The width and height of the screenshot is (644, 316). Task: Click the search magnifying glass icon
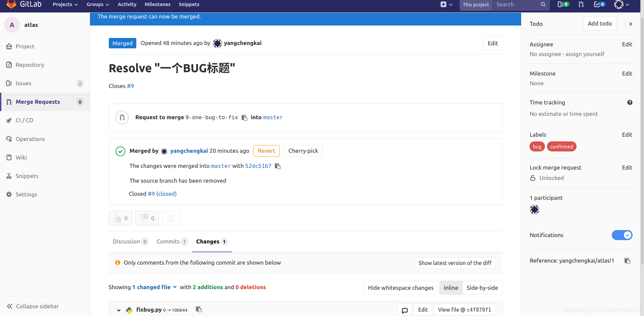pos(543,4)
